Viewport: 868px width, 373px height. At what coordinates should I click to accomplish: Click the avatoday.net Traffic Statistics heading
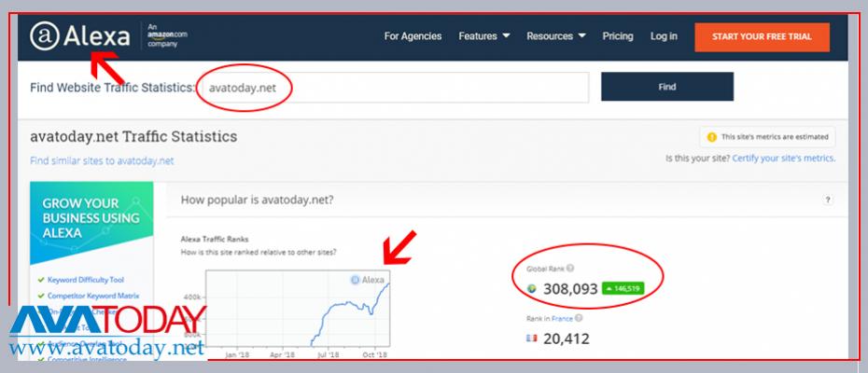click(133, 137)
